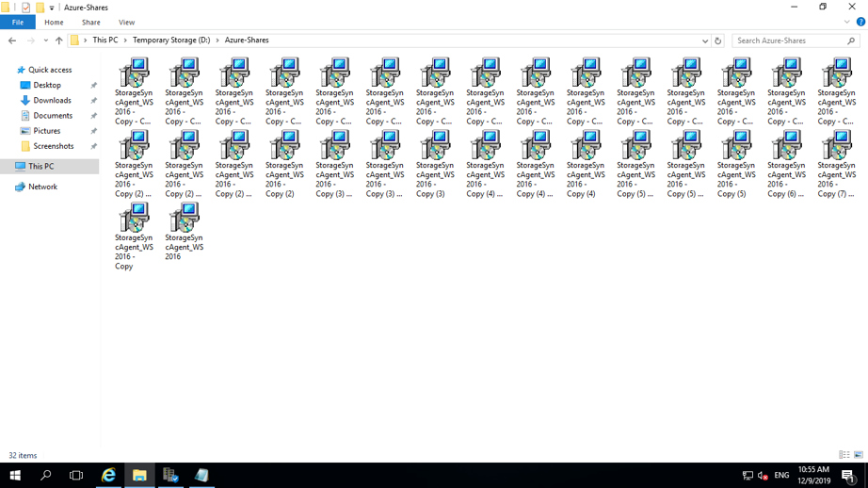Click the pin icon beside Pictures
Image resolution: width=868 pixels, height=488 pixels.
(x=93, y=131)
